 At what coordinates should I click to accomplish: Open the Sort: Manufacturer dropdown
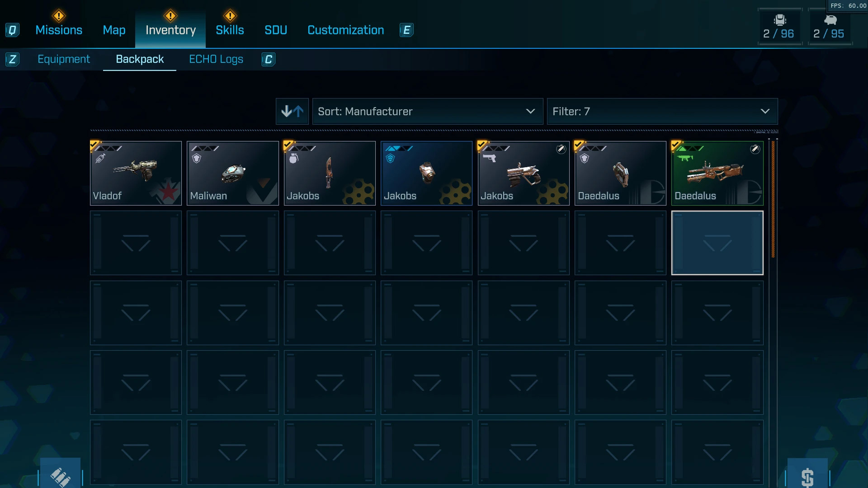tap(428, 111)
